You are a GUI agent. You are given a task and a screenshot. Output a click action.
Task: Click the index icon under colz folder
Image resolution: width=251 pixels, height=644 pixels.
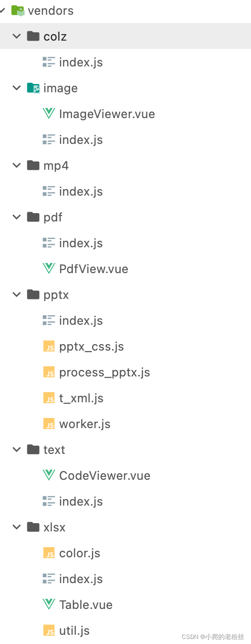point(48,62)
